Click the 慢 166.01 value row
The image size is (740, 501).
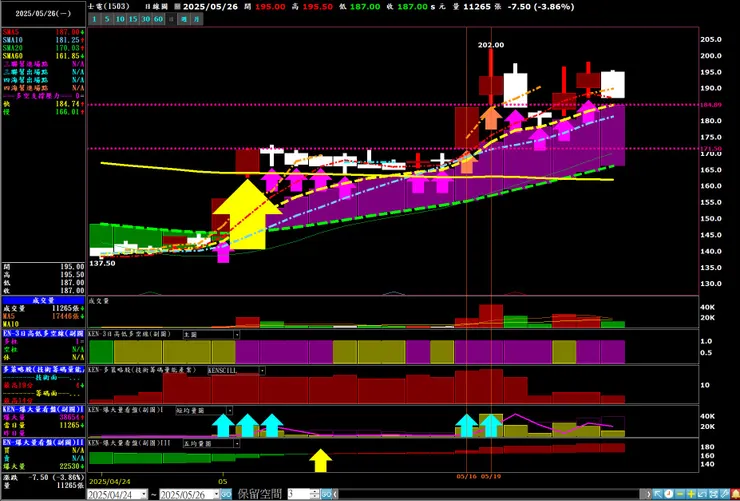pos(43,112)
